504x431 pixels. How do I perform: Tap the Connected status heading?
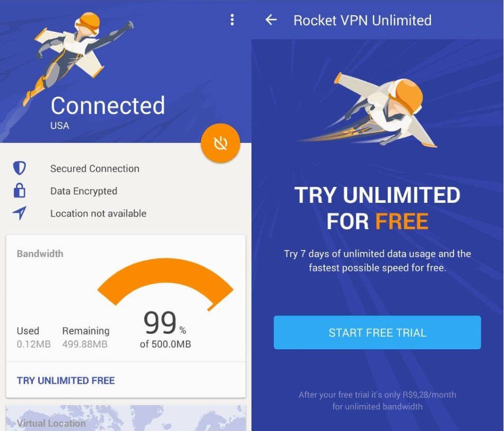point(108,106)
